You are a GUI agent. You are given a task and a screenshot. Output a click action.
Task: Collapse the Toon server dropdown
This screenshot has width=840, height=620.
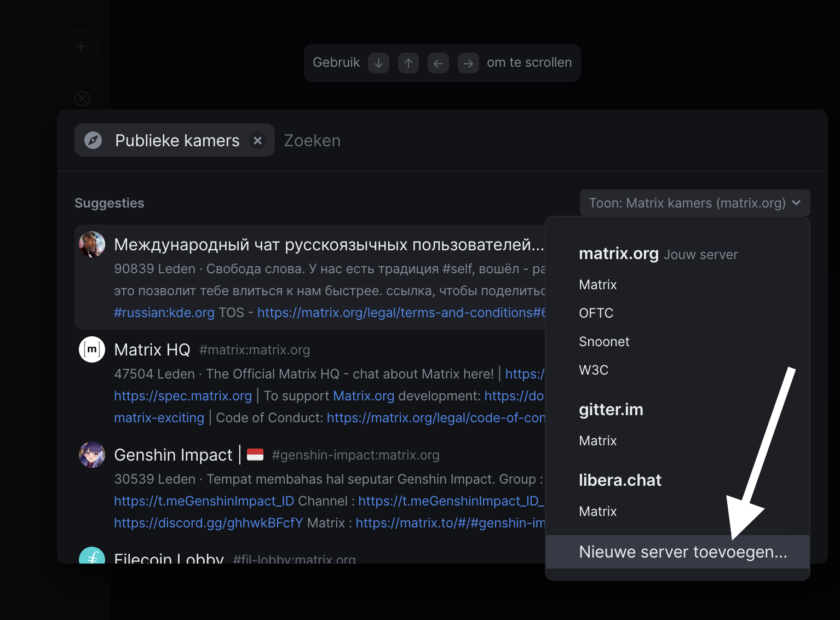pyautogui.click(x=694, y=203)
